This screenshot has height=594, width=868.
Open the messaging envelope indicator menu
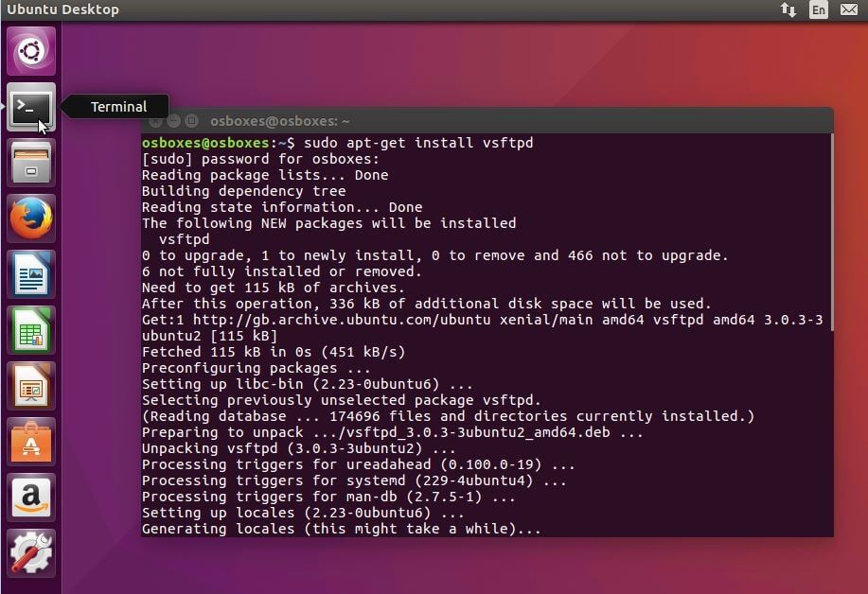click(848, 9)
